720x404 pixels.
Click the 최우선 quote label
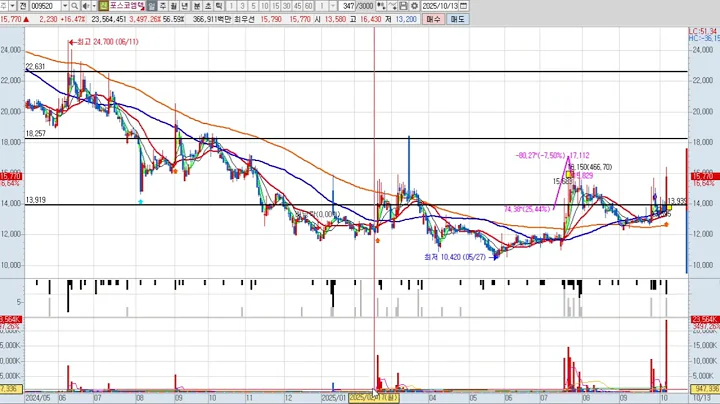(x=244, y=19)
